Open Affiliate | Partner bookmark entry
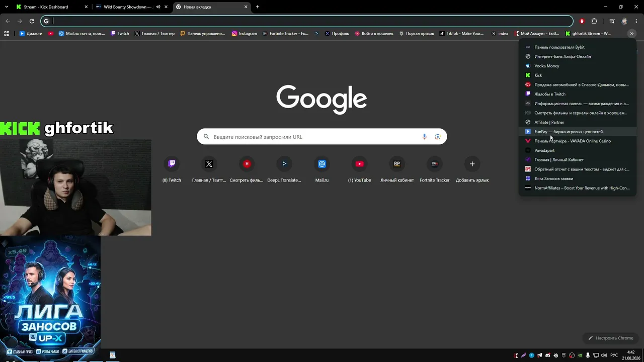Image resolution: width=644 pixels, height=362 pixels. [578, 122]
